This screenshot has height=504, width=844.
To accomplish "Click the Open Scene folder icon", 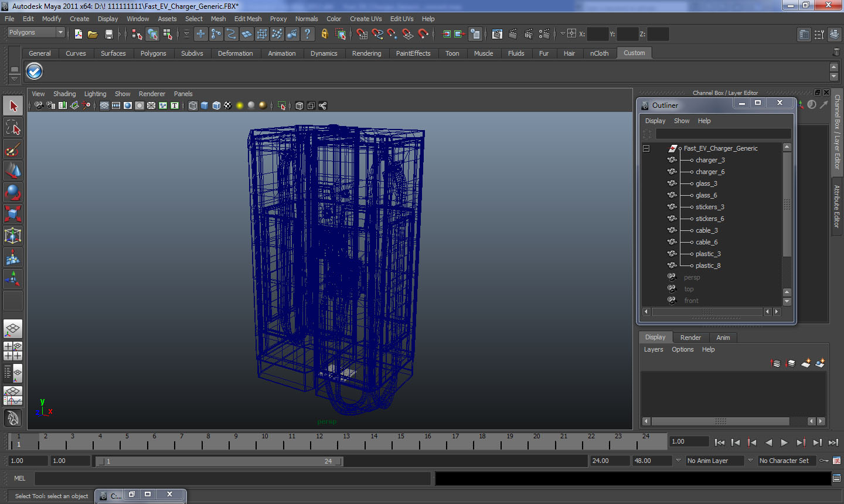I will pyautogui.click(x=93, y=34).
